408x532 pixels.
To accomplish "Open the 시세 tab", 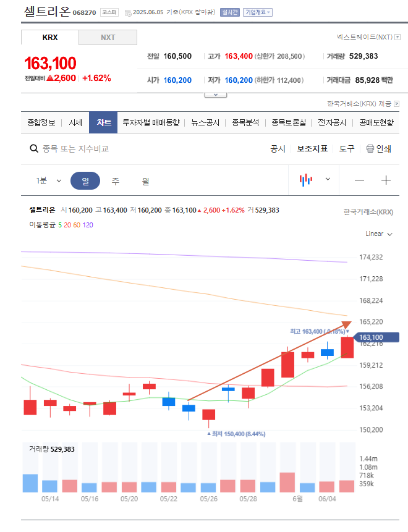I will point(75,122).
